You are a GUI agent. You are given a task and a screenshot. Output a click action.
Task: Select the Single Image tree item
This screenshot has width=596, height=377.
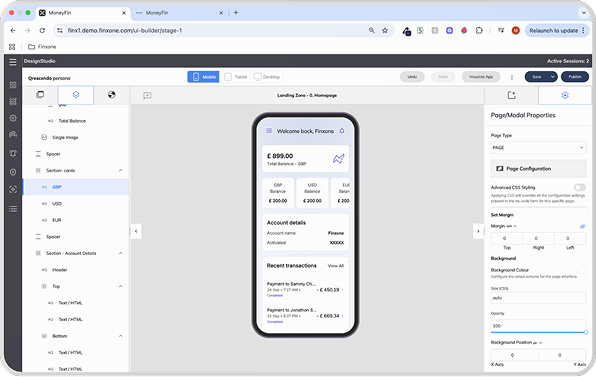click(76, 138)
